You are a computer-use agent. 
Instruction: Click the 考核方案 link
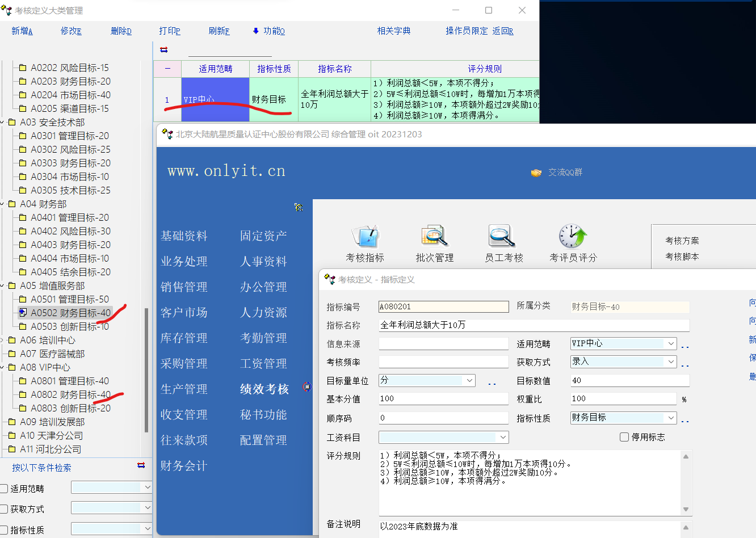(682, 241)
